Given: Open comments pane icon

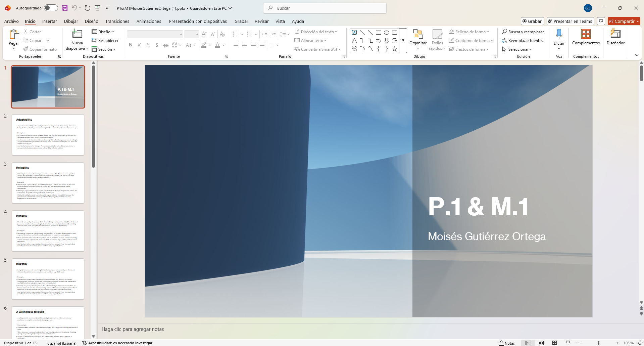Looking at the screenshot, I should tap(601, 21).
